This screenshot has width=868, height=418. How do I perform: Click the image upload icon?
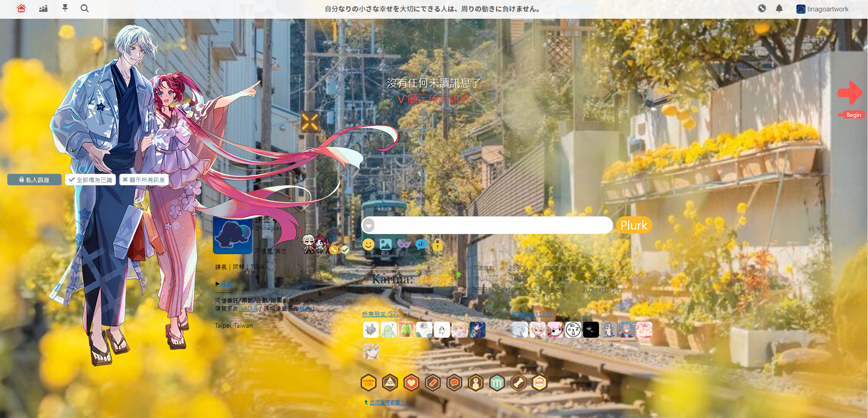pyautogui.click(x=386, y=245)
